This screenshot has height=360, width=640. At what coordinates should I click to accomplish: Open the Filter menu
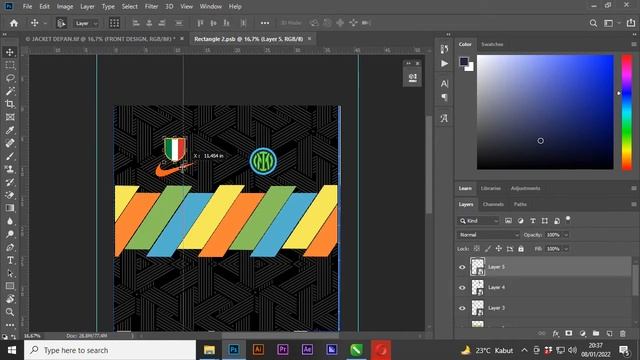tap(151, 7)
